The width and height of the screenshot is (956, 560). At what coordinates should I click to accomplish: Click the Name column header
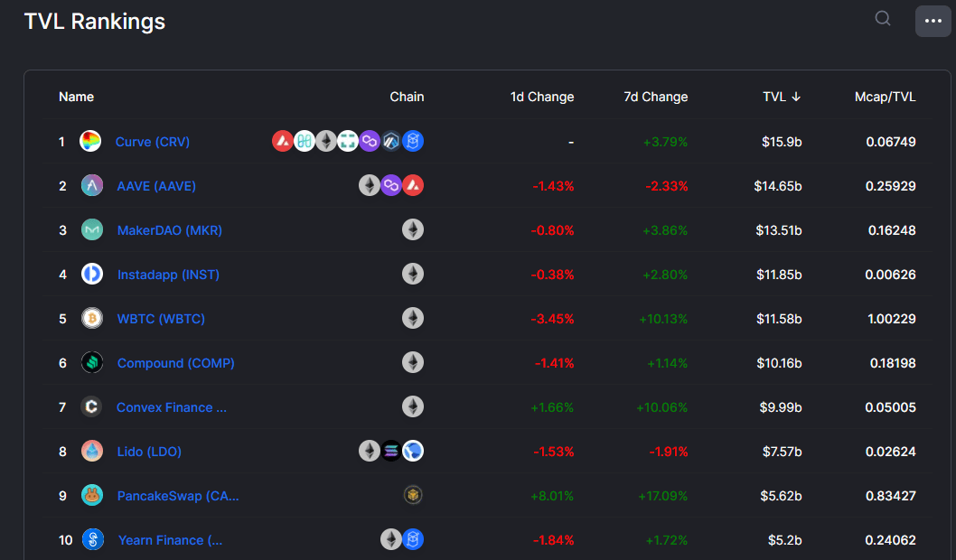pos(76,97)
